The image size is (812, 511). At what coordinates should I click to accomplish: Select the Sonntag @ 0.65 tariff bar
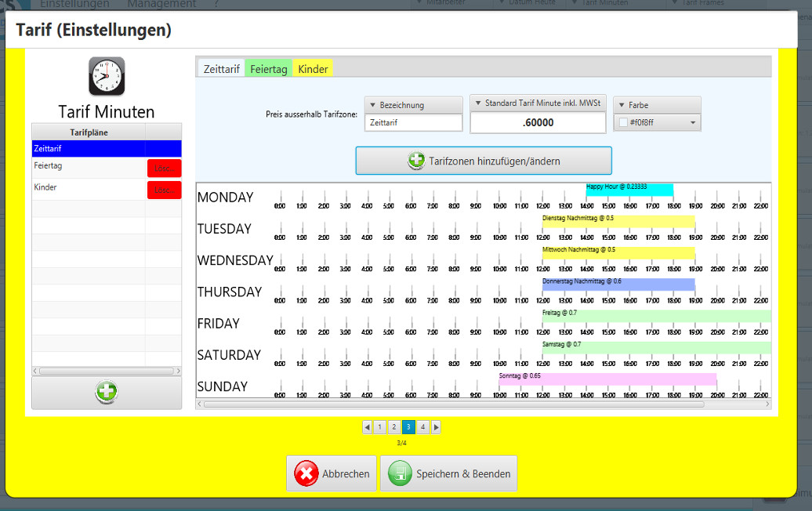click(607, 379)
